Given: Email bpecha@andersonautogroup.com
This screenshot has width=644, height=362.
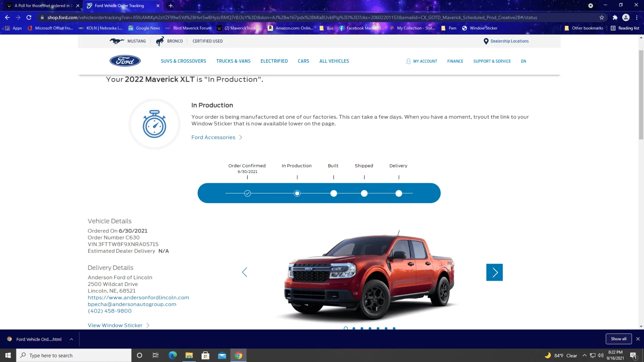Looking at the screenshot, I should click(x=132, y=304).
